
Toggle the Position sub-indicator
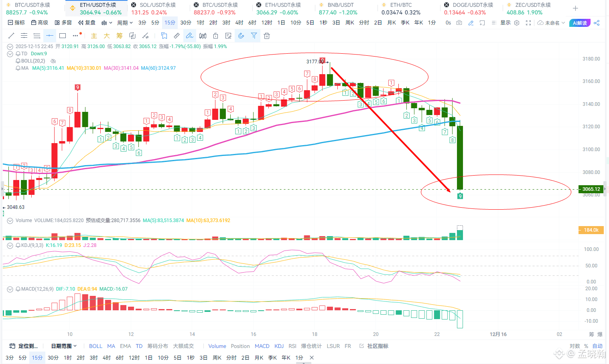[240, 346]
